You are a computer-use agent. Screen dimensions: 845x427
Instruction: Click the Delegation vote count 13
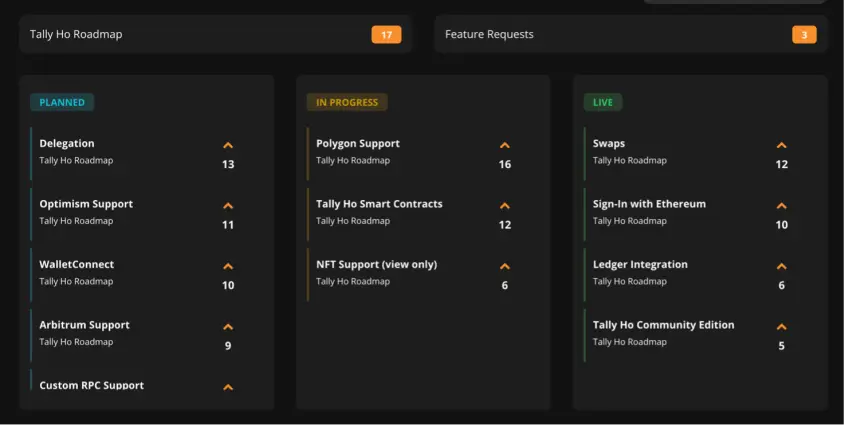point(228,164)
